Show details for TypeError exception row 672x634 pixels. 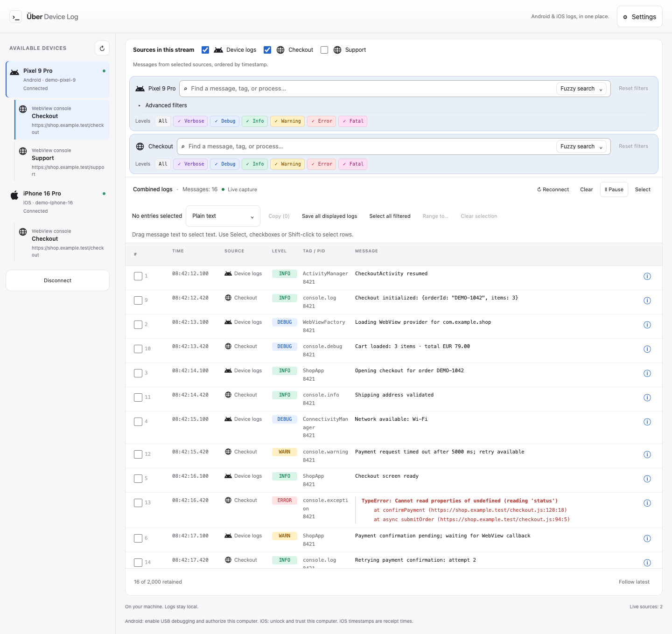click(x=647, y=503)
